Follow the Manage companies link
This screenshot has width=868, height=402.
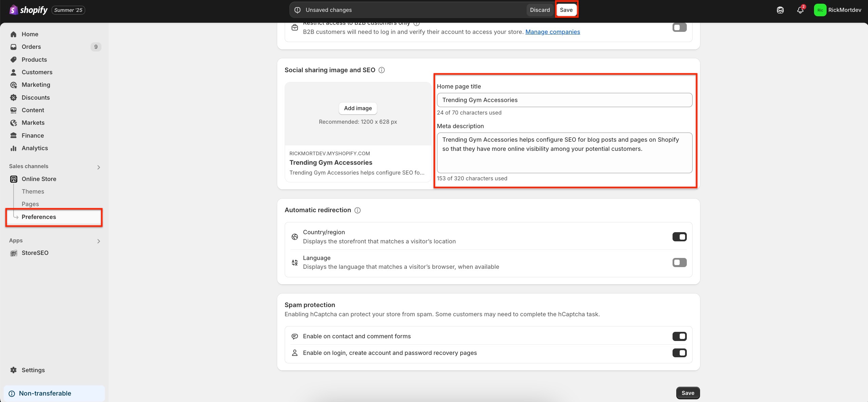click(x=552, y=32)
